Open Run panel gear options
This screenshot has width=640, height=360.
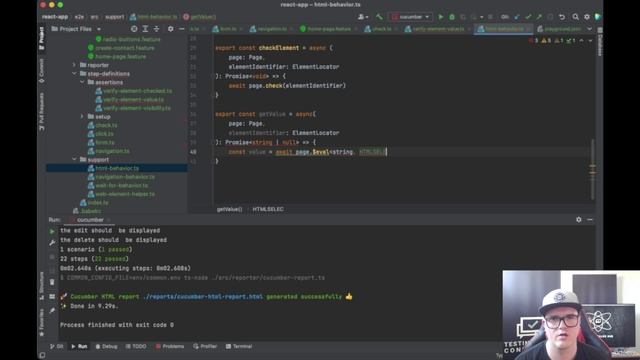click(x=579, y=220)
